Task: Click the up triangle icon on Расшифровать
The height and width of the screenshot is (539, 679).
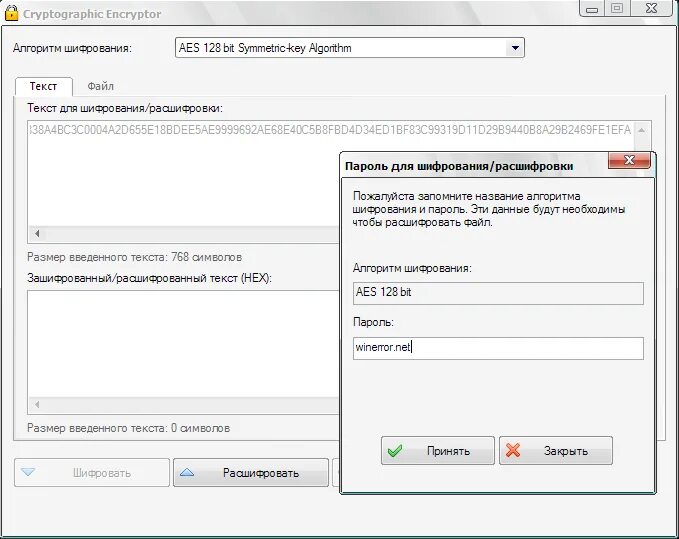Action: pyautogui.click(x=187, y=472)
